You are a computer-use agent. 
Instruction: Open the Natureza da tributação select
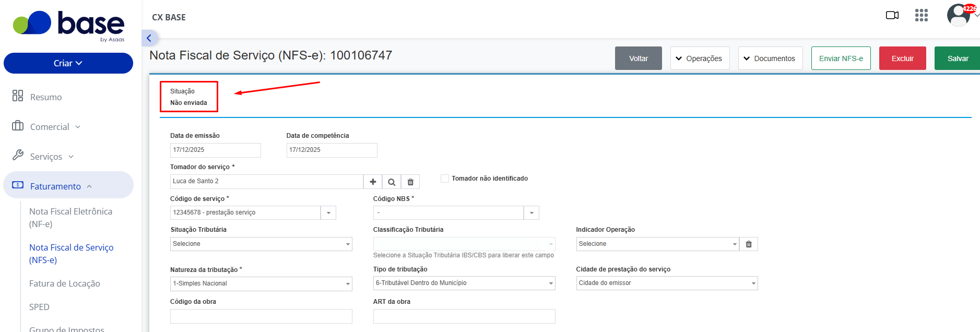click(261, 284)
